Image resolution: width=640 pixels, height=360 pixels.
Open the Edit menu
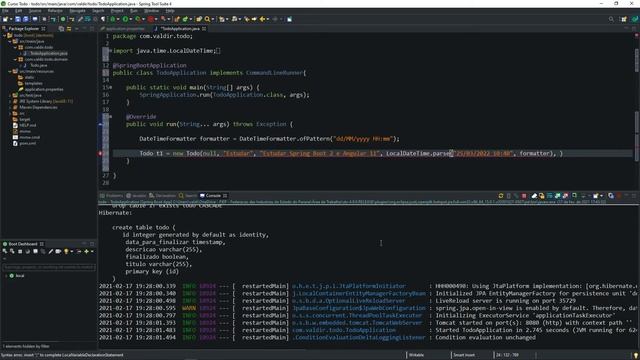(18, 11)
